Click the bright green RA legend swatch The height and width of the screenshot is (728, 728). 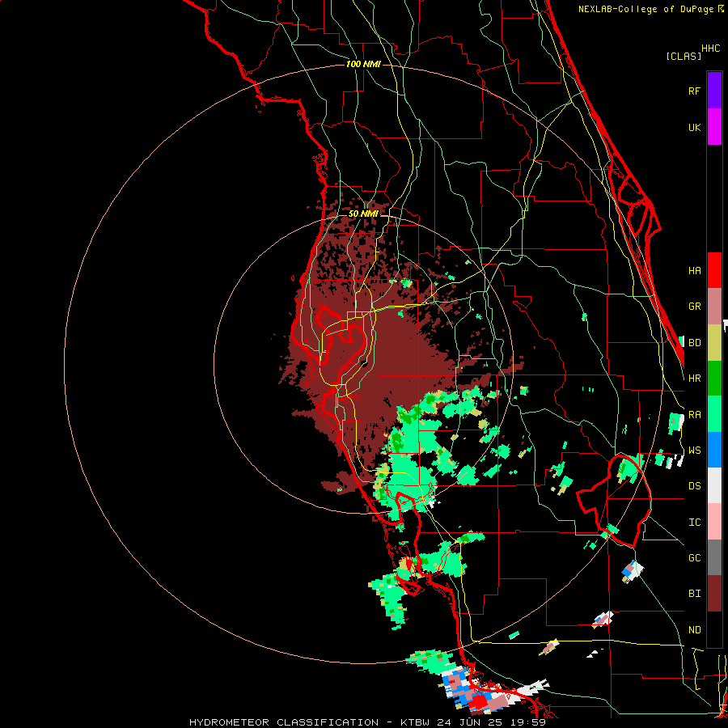tap(714, 414)
